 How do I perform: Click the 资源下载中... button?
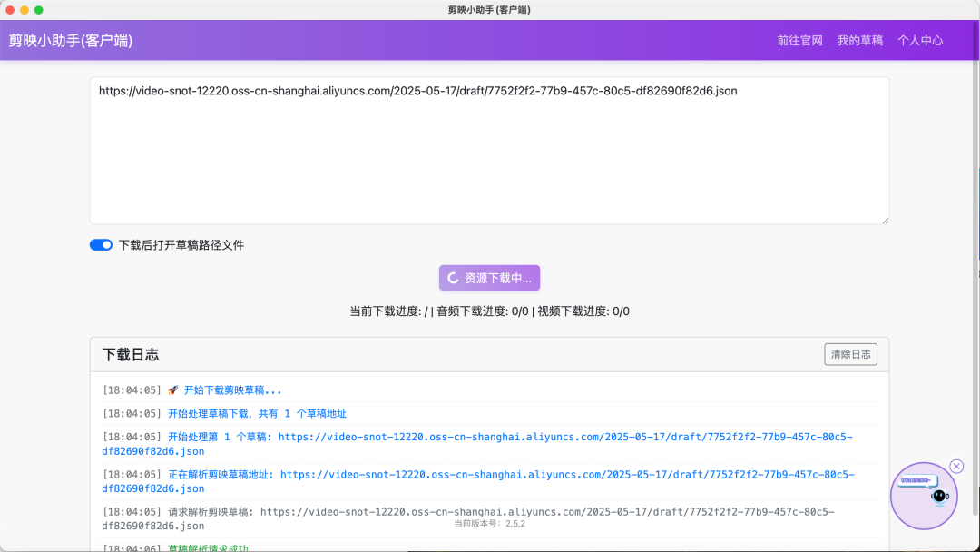point(489,278)
